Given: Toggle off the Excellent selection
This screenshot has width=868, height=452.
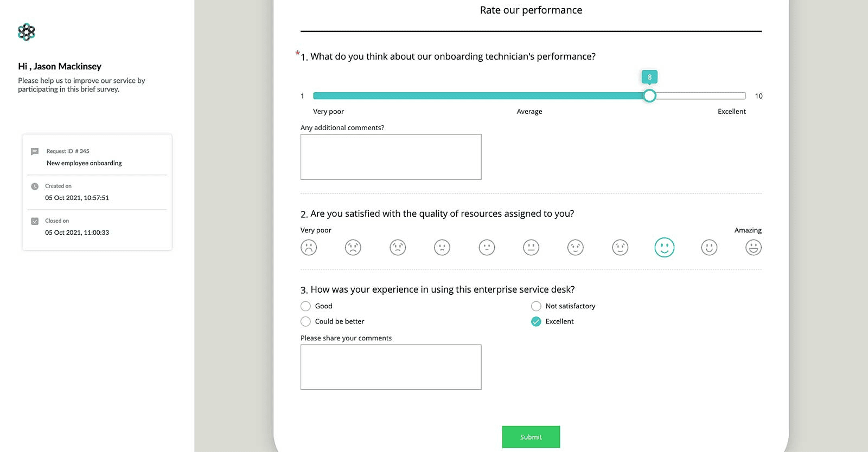Looking at the screenshot, I should point(536,321).
